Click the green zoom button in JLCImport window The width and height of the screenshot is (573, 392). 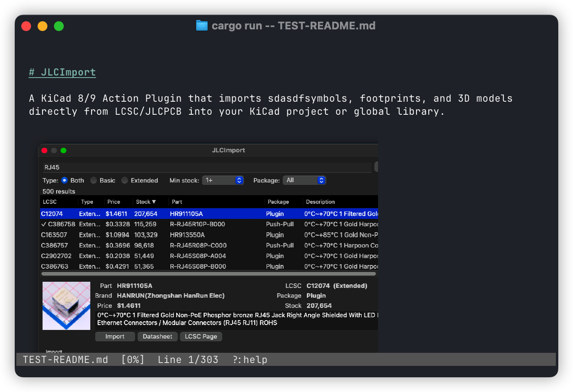(63, 150)
